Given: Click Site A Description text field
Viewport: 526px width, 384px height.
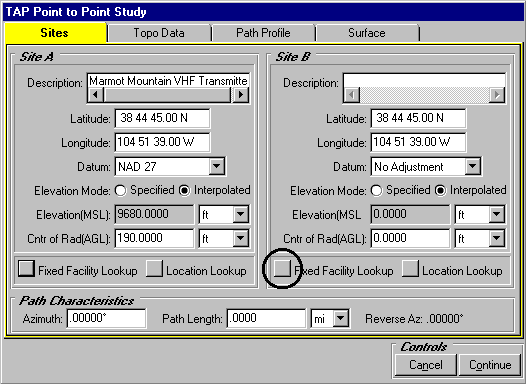Looking at the screenshot, I should [168, 80].
